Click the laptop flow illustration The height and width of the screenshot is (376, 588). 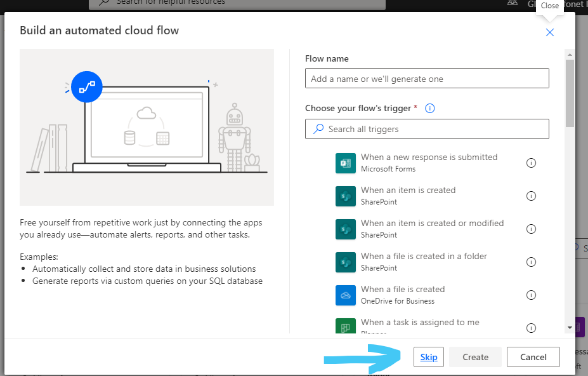coord(147,127)
